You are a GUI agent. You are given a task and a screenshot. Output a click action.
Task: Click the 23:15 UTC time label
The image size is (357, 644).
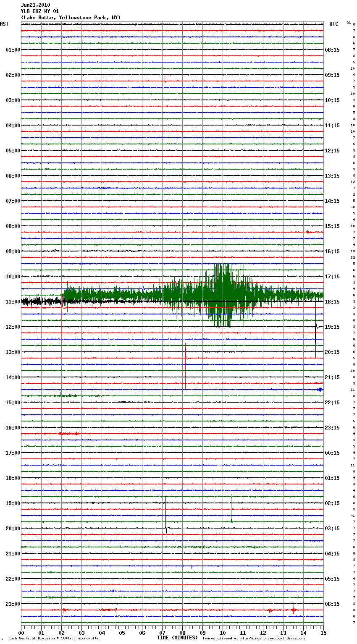point(332,428)
